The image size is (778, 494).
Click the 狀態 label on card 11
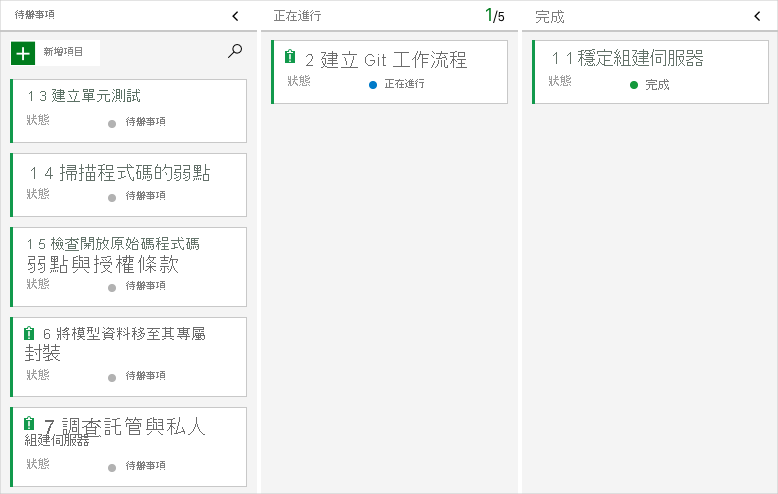click(560, 80)
